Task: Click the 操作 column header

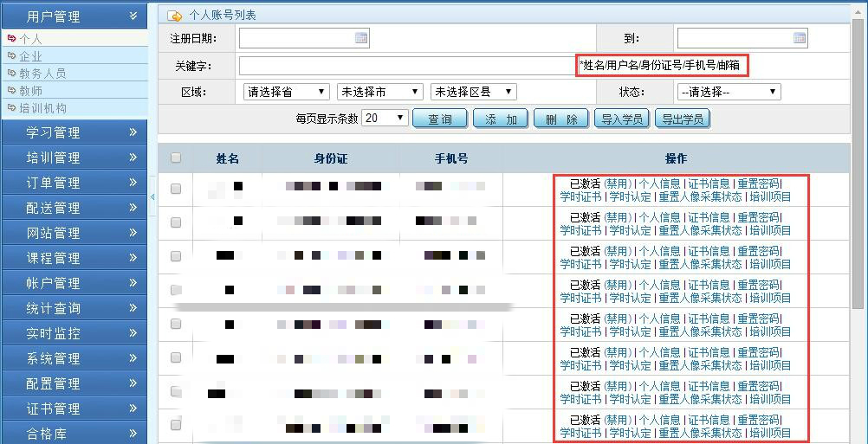Action: 676,158
